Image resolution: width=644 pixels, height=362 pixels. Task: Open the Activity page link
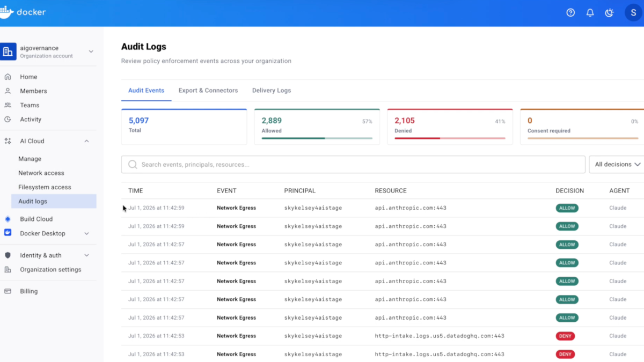31,120
